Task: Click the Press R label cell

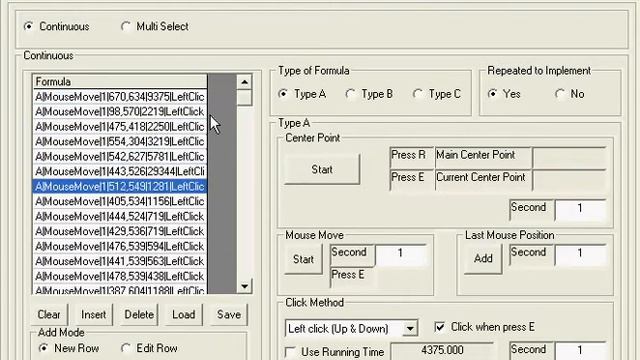Action: coord(412,157)
